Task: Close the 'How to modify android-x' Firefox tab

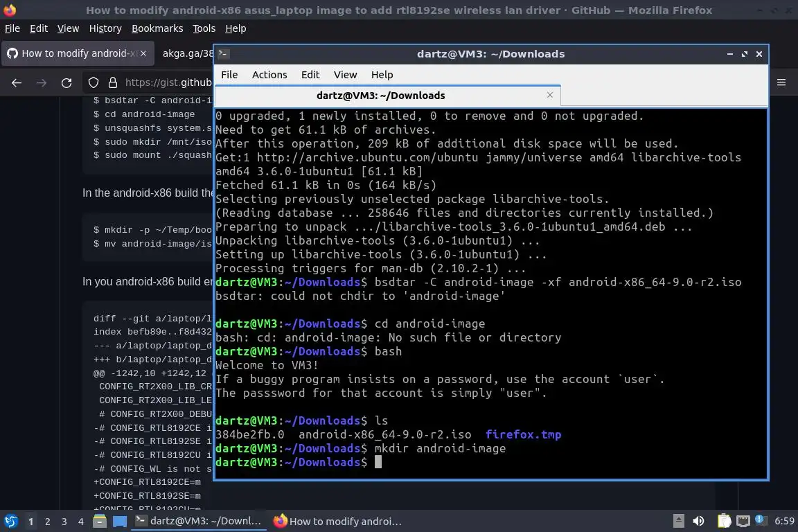Action: 143,53
